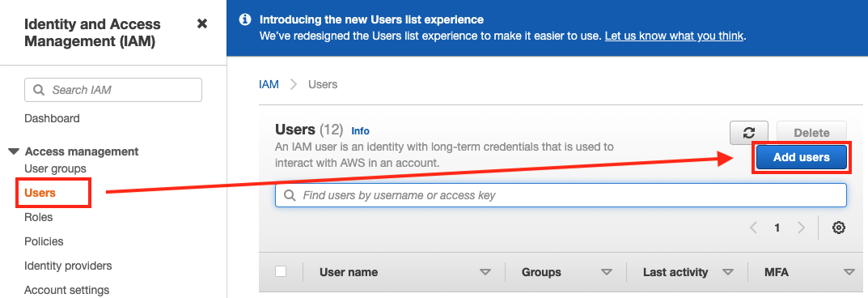Click the Last activity column header

click(675, 272)
